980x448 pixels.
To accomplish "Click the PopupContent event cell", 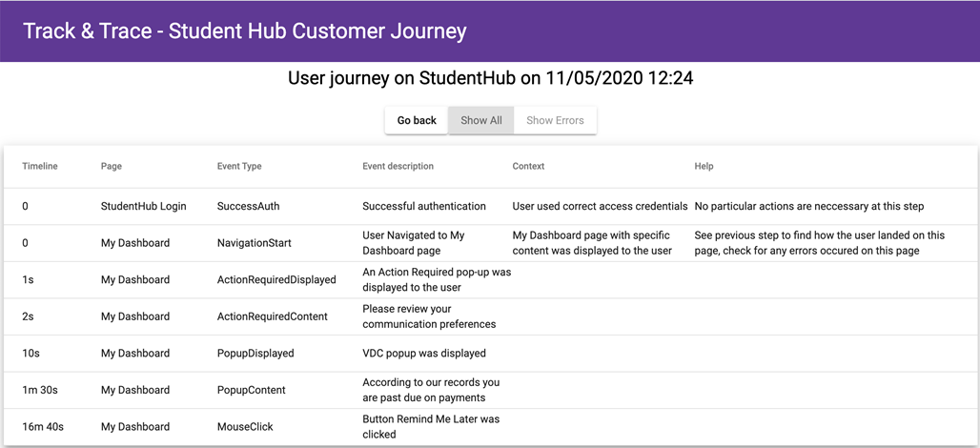I will pyautogui.click(x=251, y=390).
